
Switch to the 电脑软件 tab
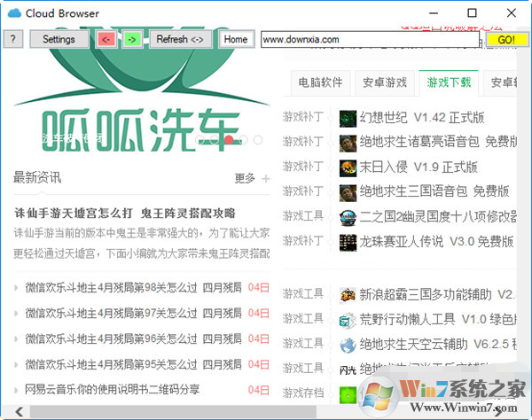[320, 82]
